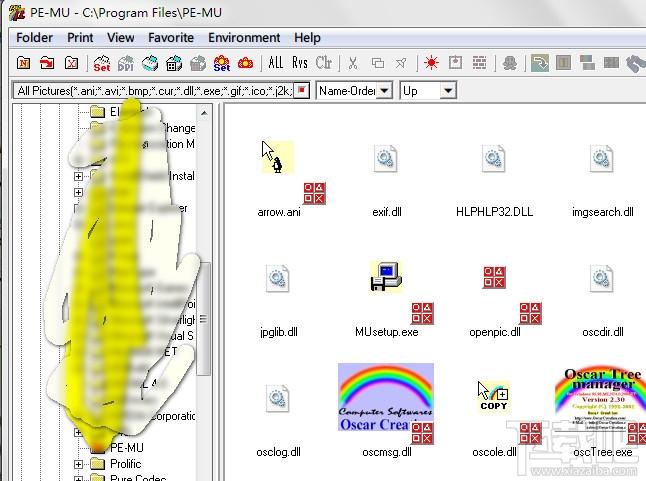Select the imgsearch.dll file icon
Screen dimensions: 646x481
coord(602,158)
